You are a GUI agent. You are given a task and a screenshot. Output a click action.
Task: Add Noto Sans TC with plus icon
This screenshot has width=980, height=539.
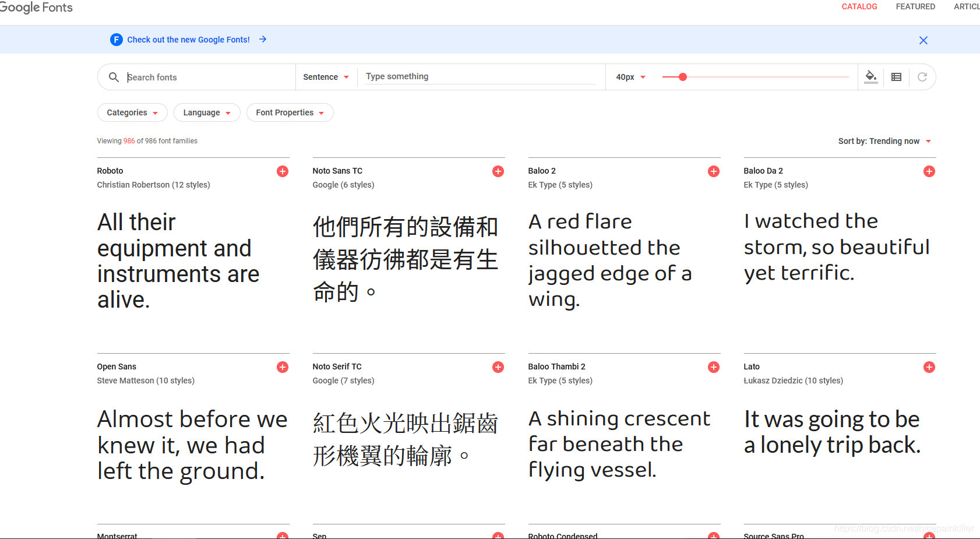pyautogui.click(x=498, y=171)
